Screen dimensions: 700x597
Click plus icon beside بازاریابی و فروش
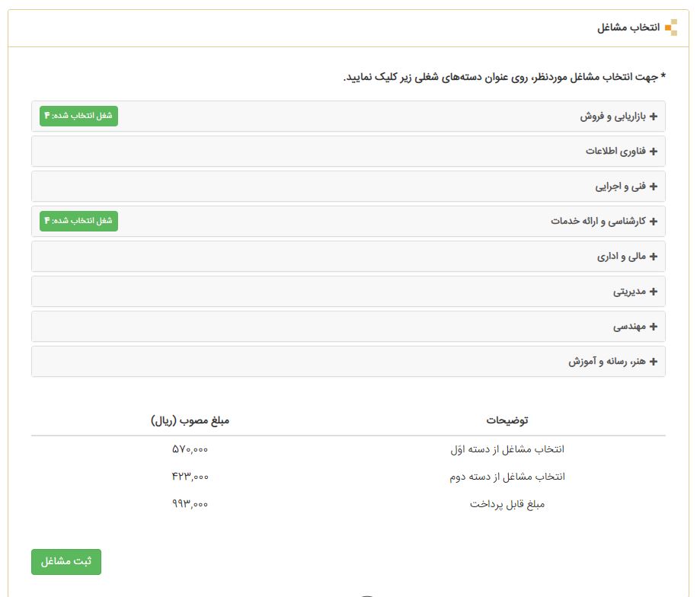(x=654, y=117)
